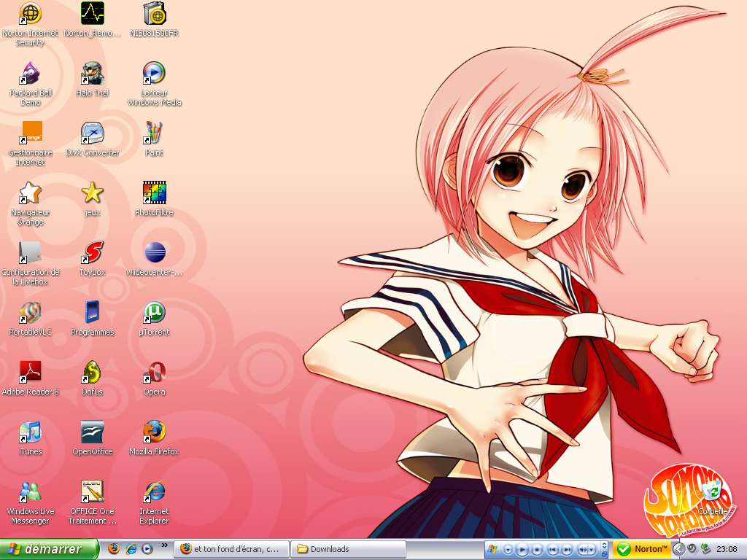Launch Internet Explorer from Quick Launch bar
Viewport: 747px width, 560px height.
pyautogui.click(x=131, y=548)
